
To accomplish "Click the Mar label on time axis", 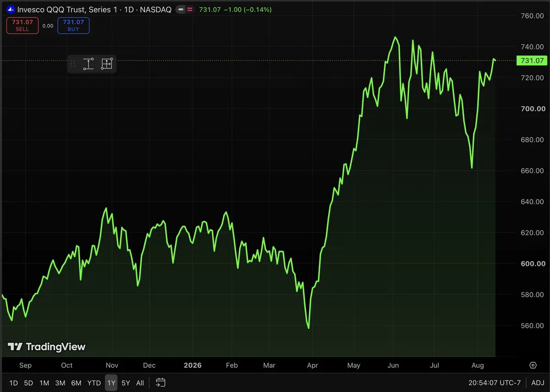I will 269,365.
